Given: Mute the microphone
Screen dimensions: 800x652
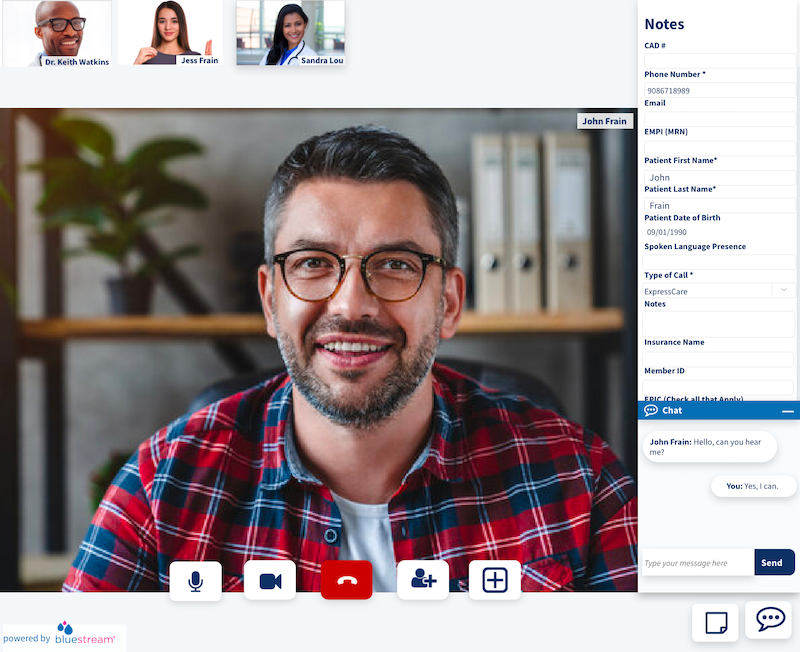Looking at the screenshot, I should 195,581.
